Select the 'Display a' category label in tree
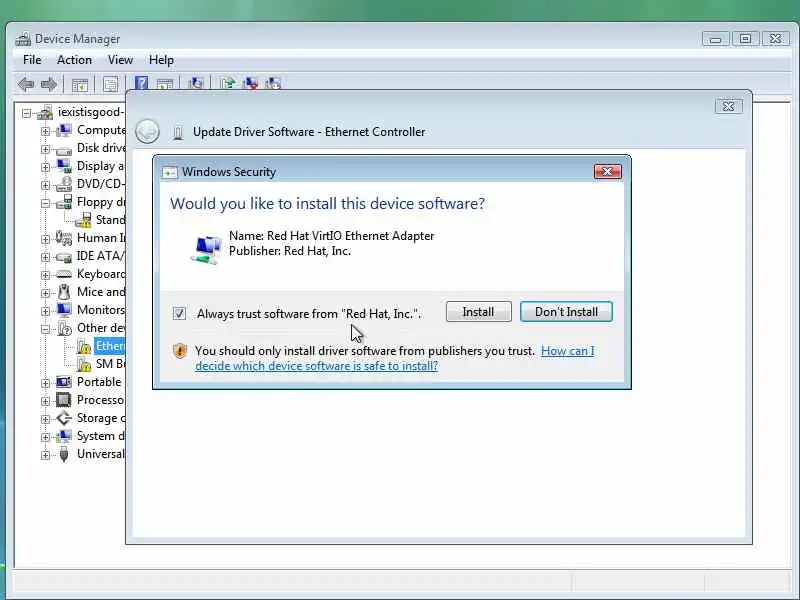Screen dimensions: 800x600 [x=101, y=166]
